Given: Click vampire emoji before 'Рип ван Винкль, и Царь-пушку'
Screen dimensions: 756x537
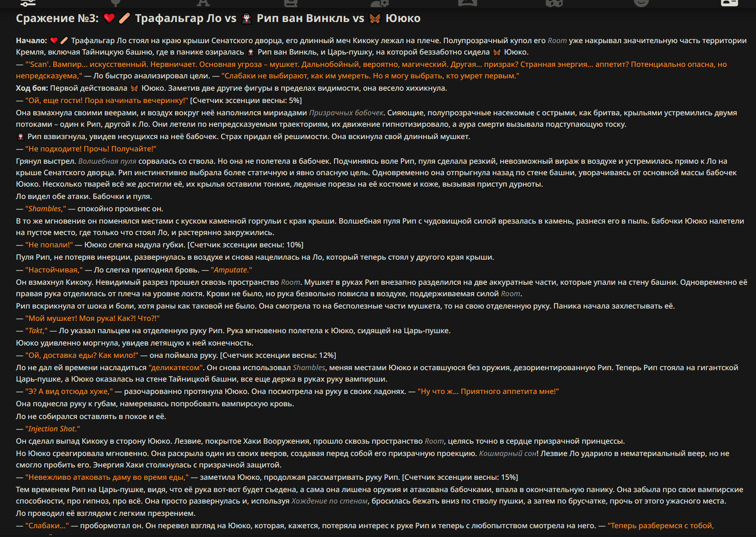Looking at the screenshot, I should pos(250,52).
